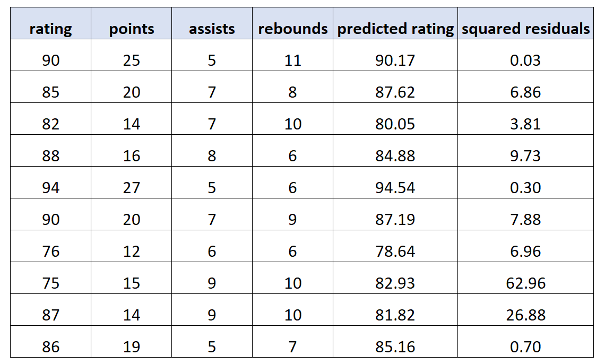605x364 pixels.
Task: Click the rating cell showing 94
Action: (50, 188)
